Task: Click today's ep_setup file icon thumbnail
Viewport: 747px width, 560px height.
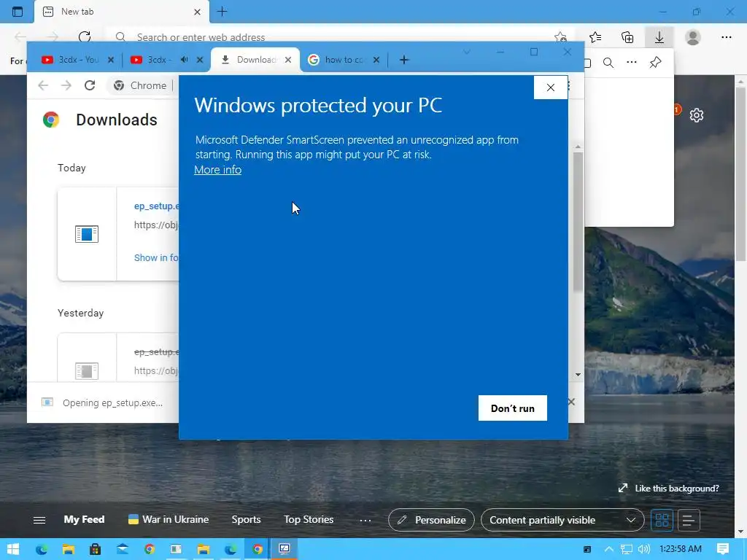Action: click(87, 234)
